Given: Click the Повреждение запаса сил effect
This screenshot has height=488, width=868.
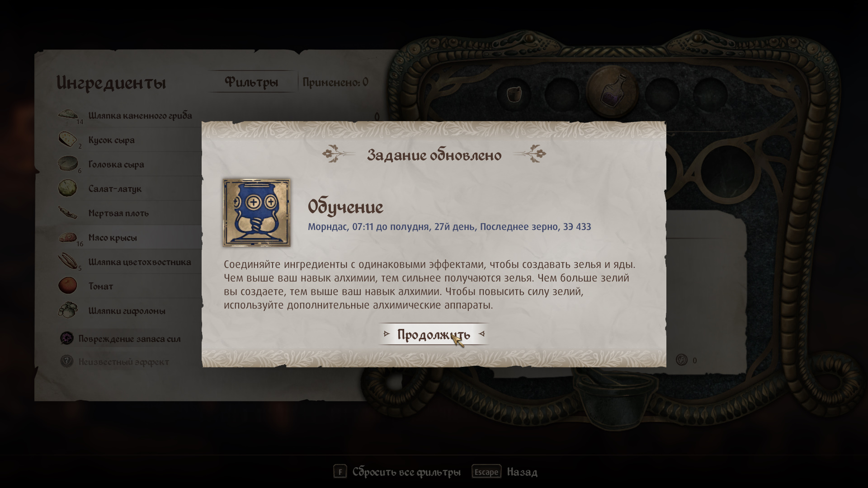Looking at the screenshot, I should pos(120,339).
